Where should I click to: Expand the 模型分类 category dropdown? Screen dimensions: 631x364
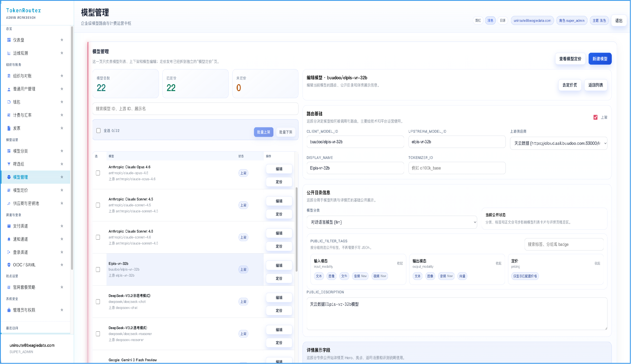click(392, 222)
